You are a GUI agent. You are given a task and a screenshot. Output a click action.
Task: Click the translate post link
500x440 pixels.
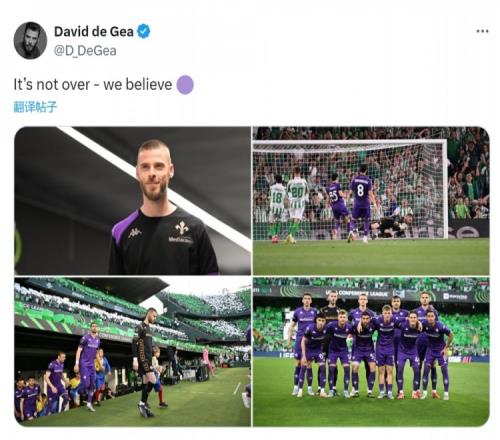[x=35, y=107]
